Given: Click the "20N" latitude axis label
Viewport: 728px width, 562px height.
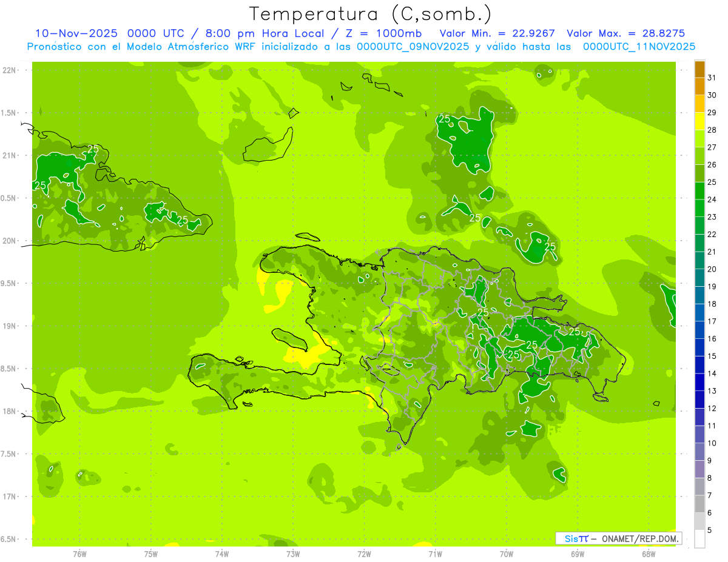Looking at the screenshot, I should [x=9, y=241].
